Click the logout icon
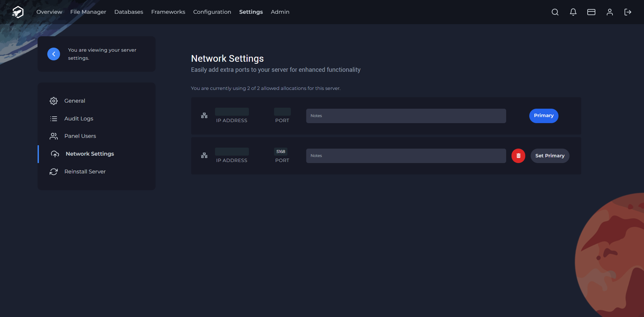Image resolution: width=644 pixels, height=317 pixels. pos(628,12)
